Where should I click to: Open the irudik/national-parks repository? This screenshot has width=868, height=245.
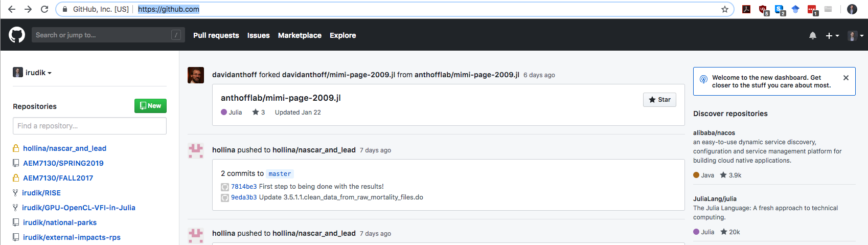click(59, 222)
